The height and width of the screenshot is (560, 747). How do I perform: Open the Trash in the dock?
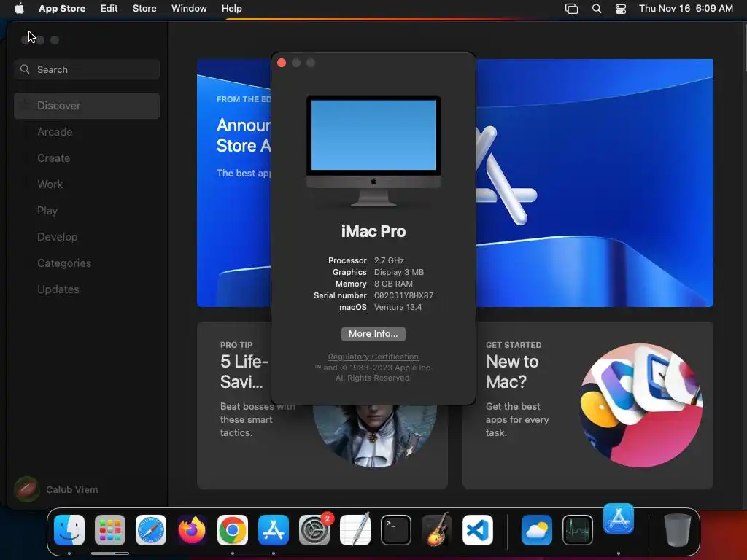678,530
